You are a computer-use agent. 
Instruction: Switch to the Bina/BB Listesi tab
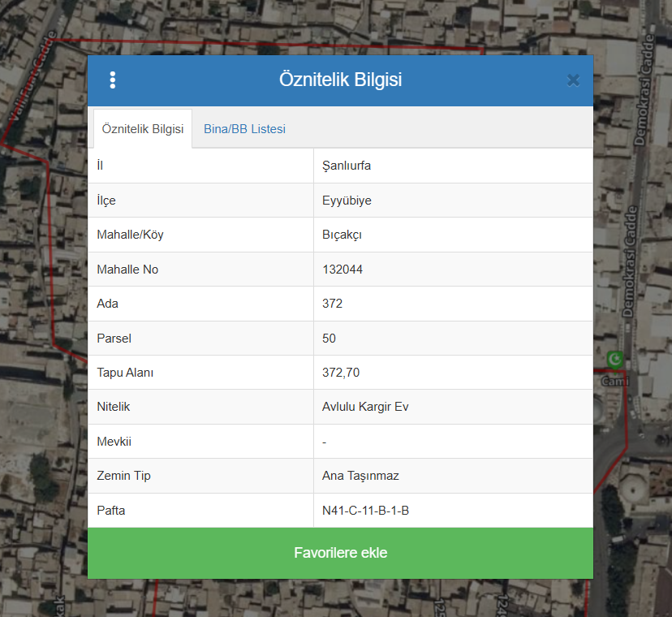(x=244, y=129)
